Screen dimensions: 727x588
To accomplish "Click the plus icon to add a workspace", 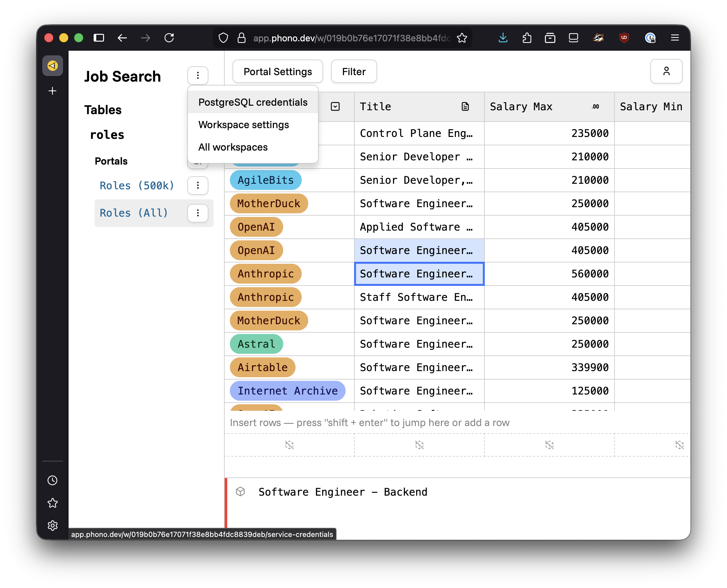I will pos(52,91).
